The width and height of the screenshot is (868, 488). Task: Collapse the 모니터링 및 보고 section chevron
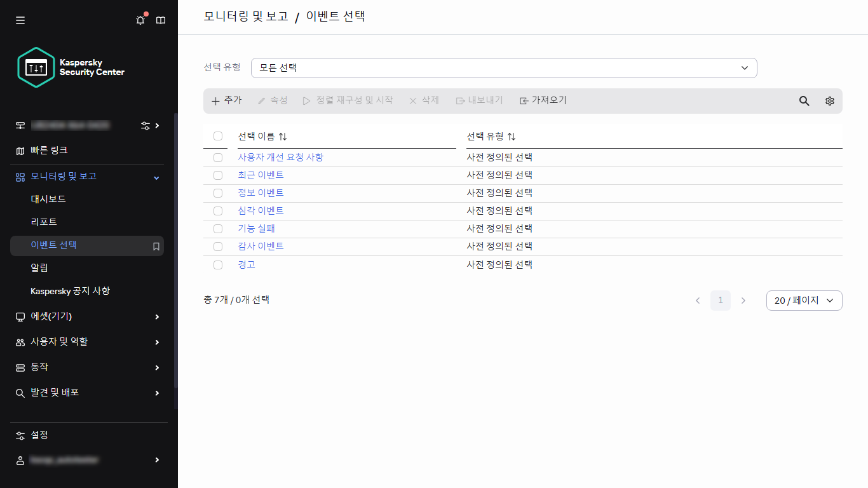tap(157, 177)
